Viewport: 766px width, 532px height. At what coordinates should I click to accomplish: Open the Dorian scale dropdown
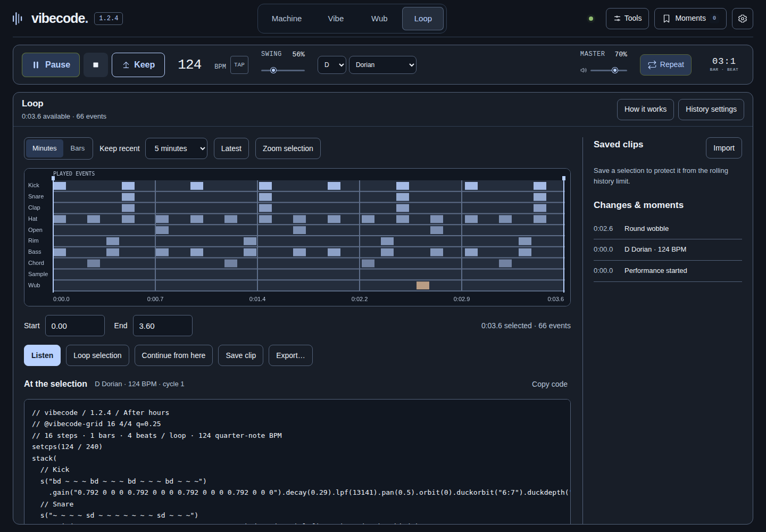382,65
